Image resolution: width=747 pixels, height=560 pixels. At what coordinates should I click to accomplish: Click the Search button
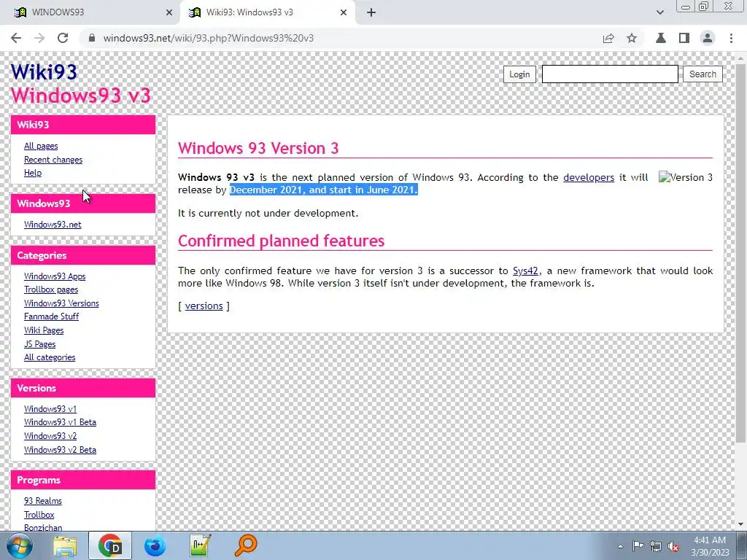click(703, 74)
